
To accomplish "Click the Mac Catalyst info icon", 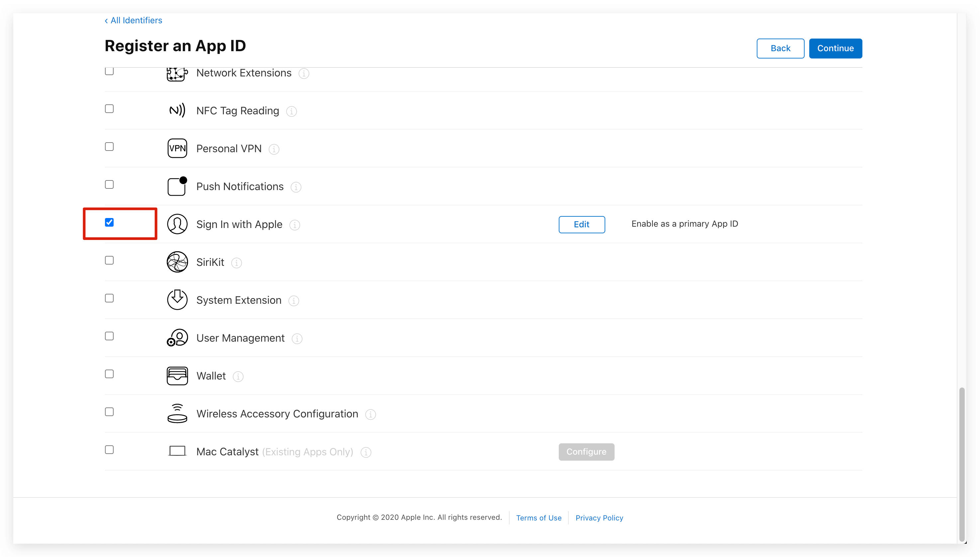I will pos(365,452).
